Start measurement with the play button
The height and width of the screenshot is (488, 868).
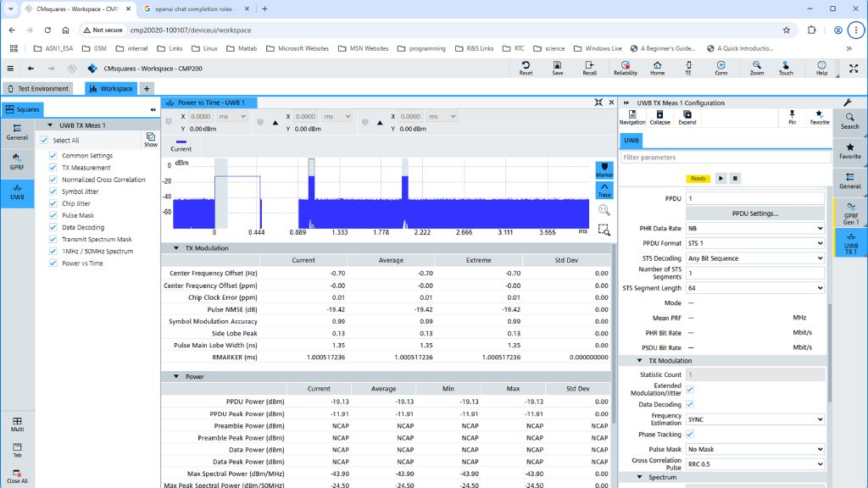pyautogui.click(x=721, y=179)
